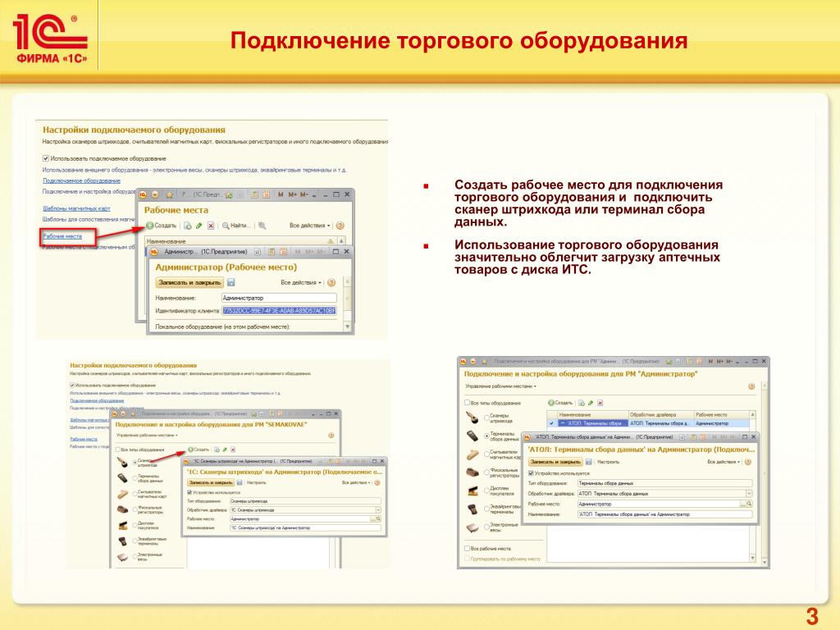The image size is (840, 630).
Task: Click Записать и закрыть in АТОЛ Терминалы window
Action: click(555, 462)
